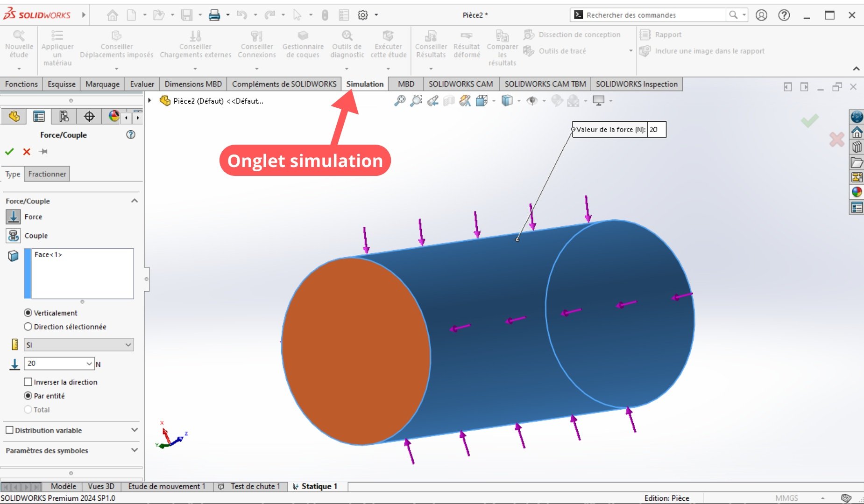The height and width of the screenshot is (504, 864).
Task: Switch to the SOLIDWORKS CAM tab
Action: (460, 84)
